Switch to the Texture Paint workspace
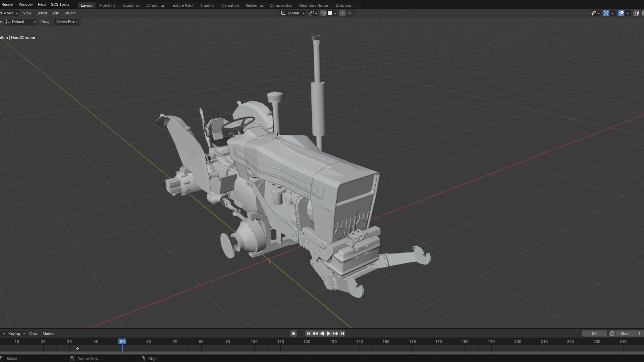 coord(182,5)
